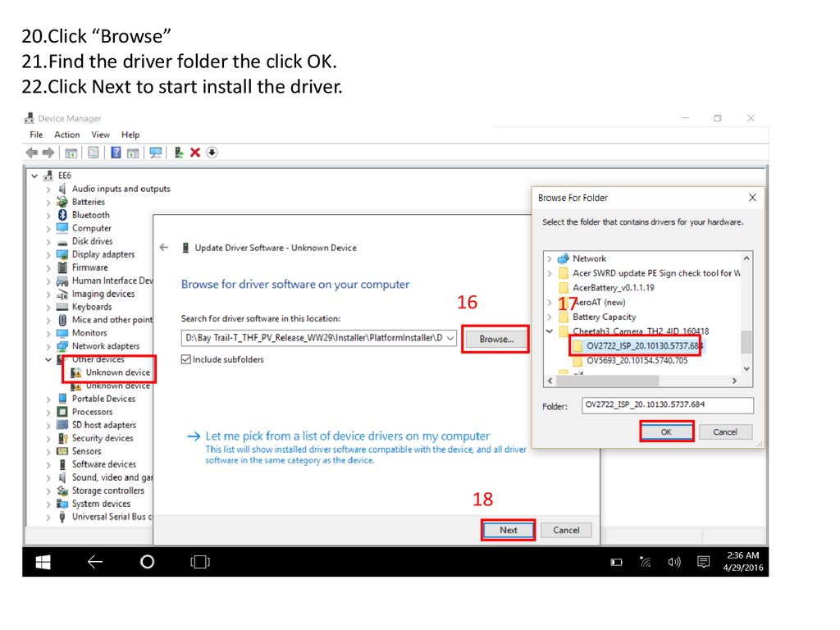Close the Browse For Folder dialog

click(753, 198)
